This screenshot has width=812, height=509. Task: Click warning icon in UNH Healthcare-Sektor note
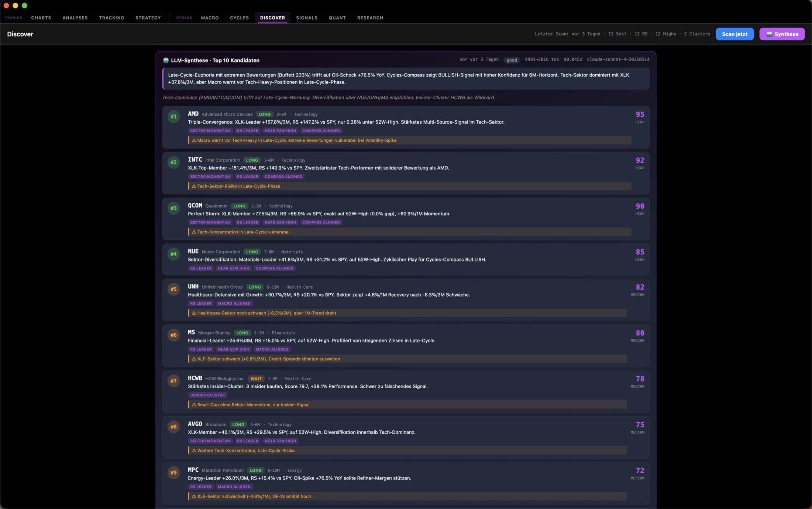tap(194, 313)
